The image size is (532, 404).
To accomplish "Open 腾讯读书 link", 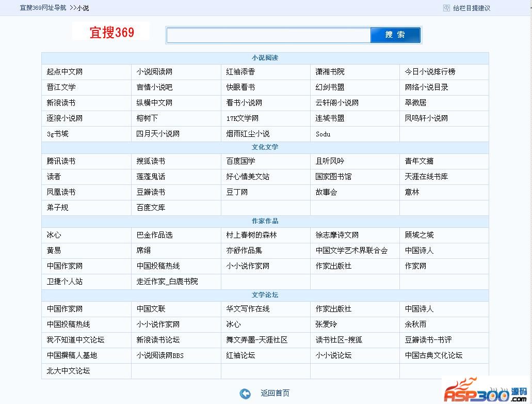I will point(61,161).
